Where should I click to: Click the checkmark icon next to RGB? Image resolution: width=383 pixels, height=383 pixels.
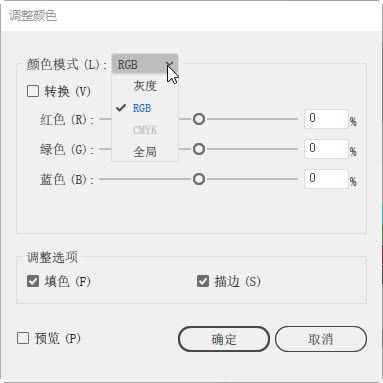[121, 108]
